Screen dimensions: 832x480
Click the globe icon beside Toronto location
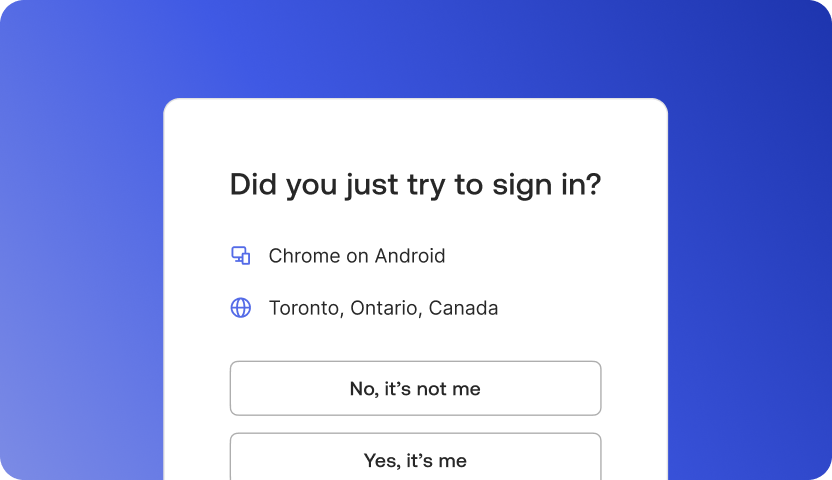241,308
